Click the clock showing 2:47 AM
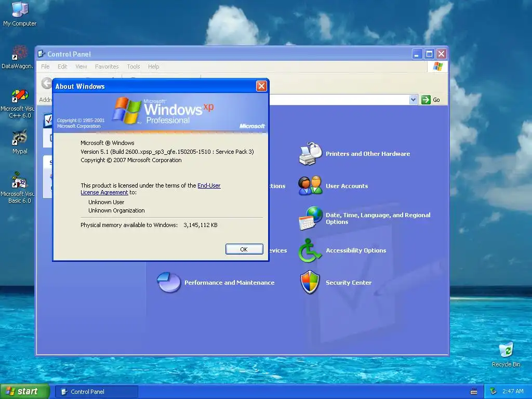 click(513, 392)
